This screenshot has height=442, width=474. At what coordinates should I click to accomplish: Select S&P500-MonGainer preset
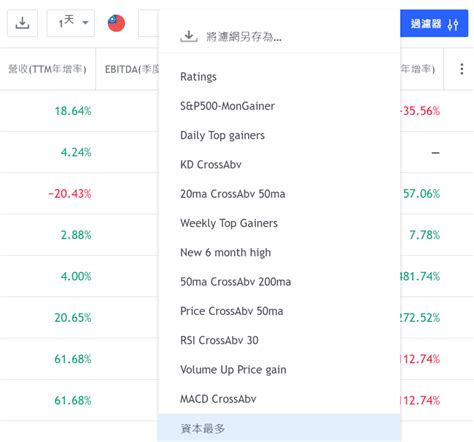pos(279,106)
